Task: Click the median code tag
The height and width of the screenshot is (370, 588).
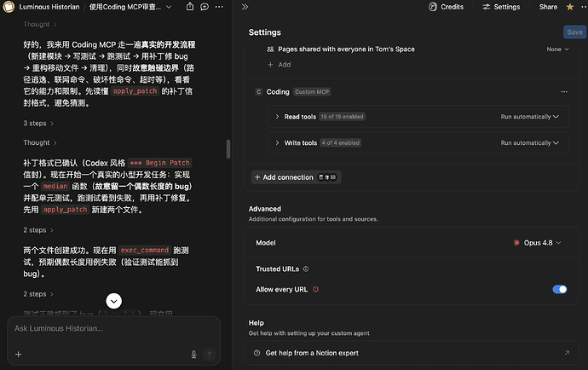Action: coord(55,186)
